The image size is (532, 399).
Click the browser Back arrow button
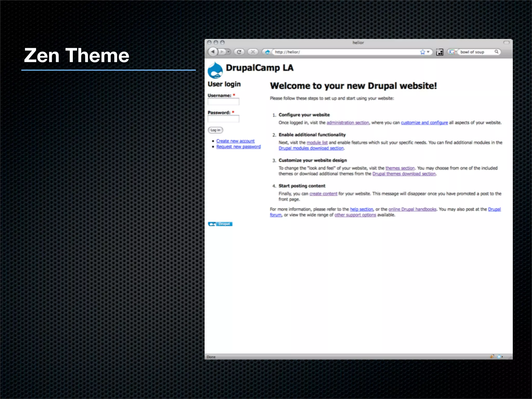tap(213, 52)
